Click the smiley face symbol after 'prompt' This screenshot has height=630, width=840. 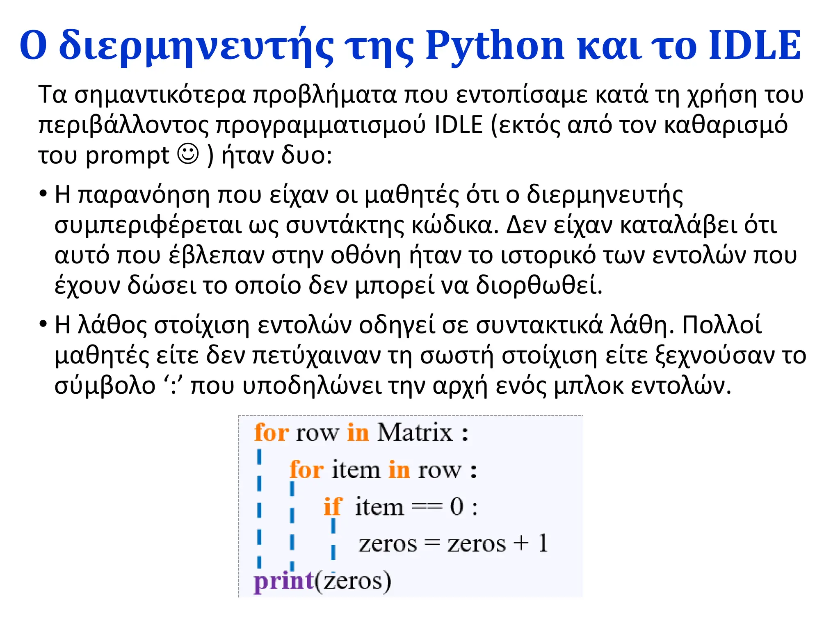(x=188, y=154)
